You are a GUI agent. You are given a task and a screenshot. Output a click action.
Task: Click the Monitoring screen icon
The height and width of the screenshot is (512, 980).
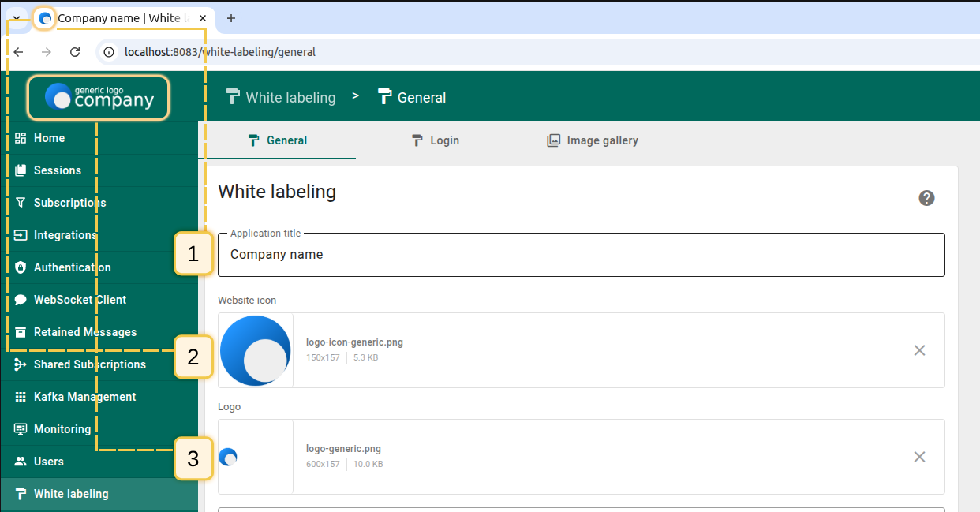point(21,429)
